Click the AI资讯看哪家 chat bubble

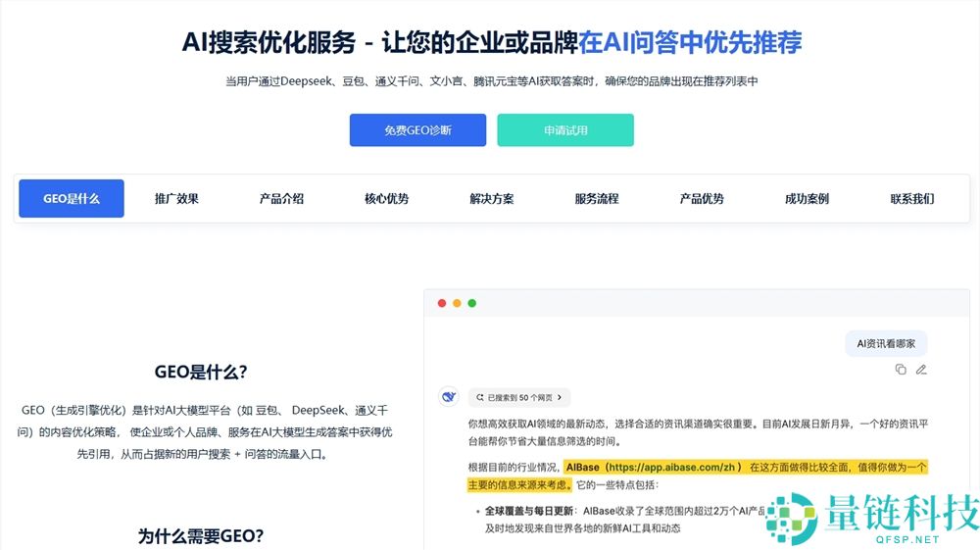click(x=886, y=343)
